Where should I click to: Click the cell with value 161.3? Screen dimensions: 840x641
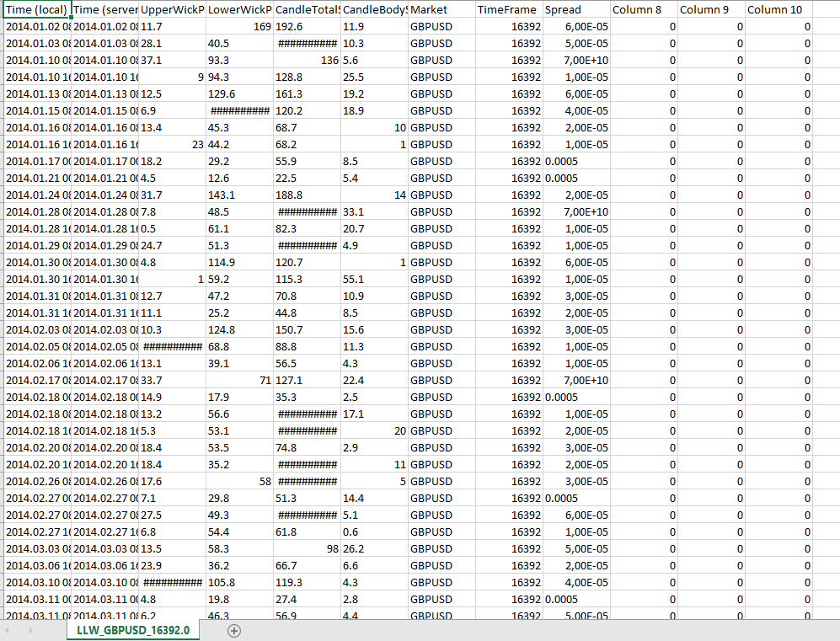tap(308, 94)
